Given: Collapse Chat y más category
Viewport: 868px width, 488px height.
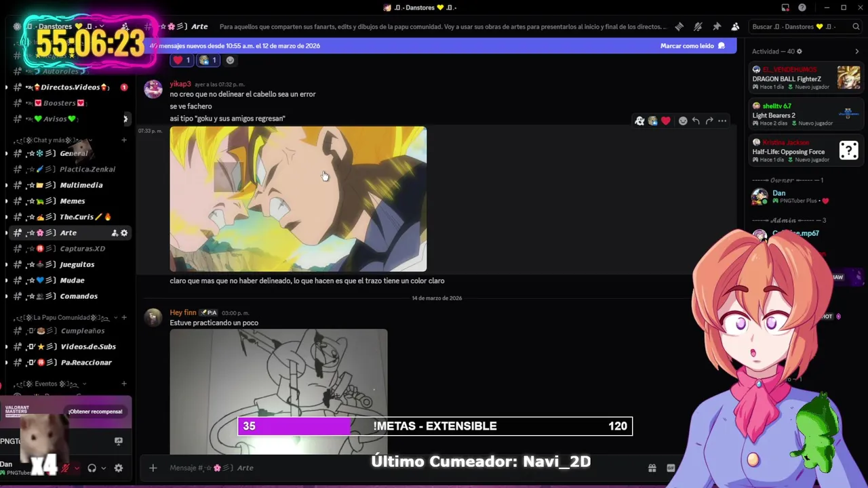Looking at the screenshot, I should (x=57, y=140).
